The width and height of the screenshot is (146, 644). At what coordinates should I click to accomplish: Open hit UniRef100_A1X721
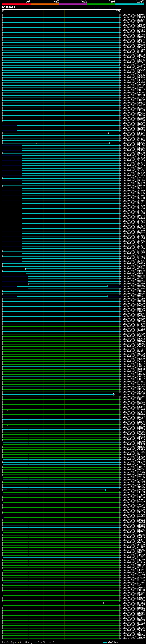coord(133,296)
